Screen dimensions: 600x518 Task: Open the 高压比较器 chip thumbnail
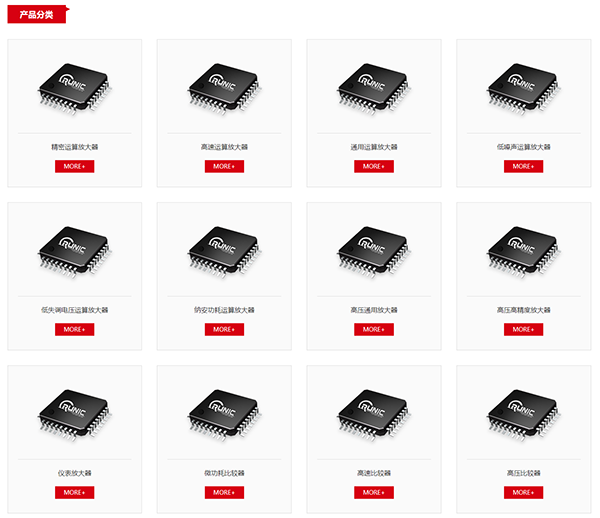(523, 415)
